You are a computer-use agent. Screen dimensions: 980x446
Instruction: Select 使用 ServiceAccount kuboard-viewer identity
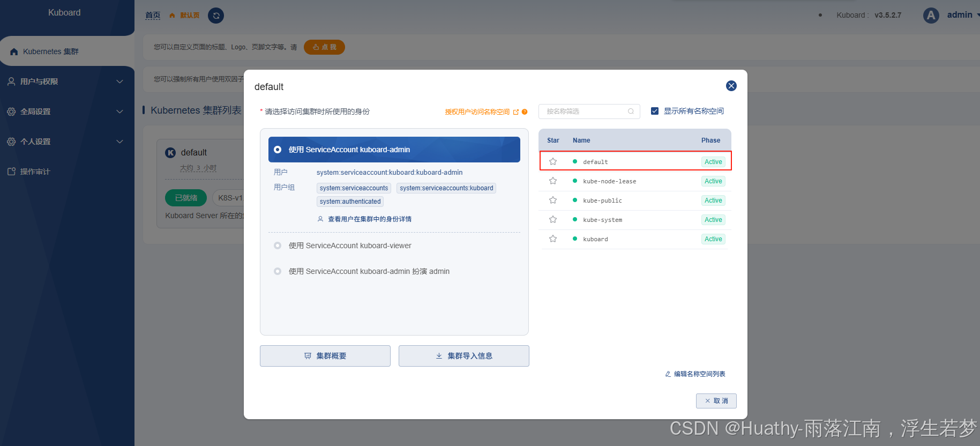click(x=394, y=246)
